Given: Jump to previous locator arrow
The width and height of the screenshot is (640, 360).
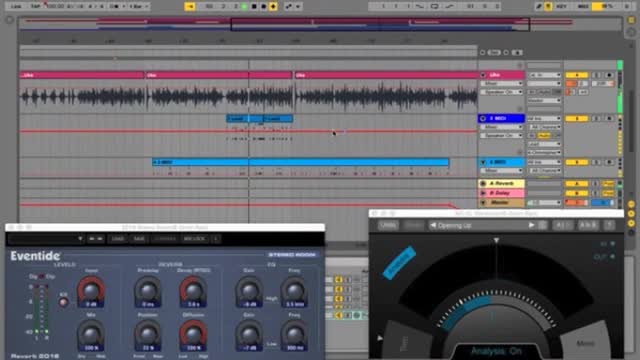Looking at the screenshot, I should [x=482, y=53].
